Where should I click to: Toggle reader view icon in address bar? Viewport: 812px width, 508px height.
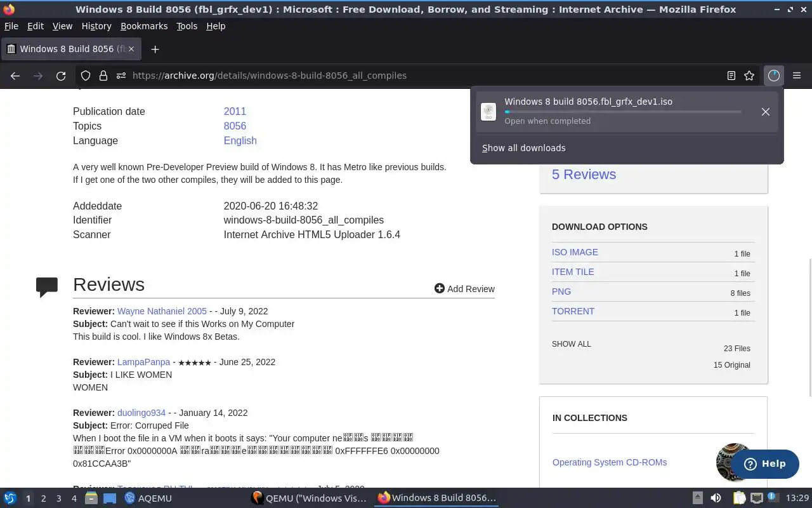[731, 76]
